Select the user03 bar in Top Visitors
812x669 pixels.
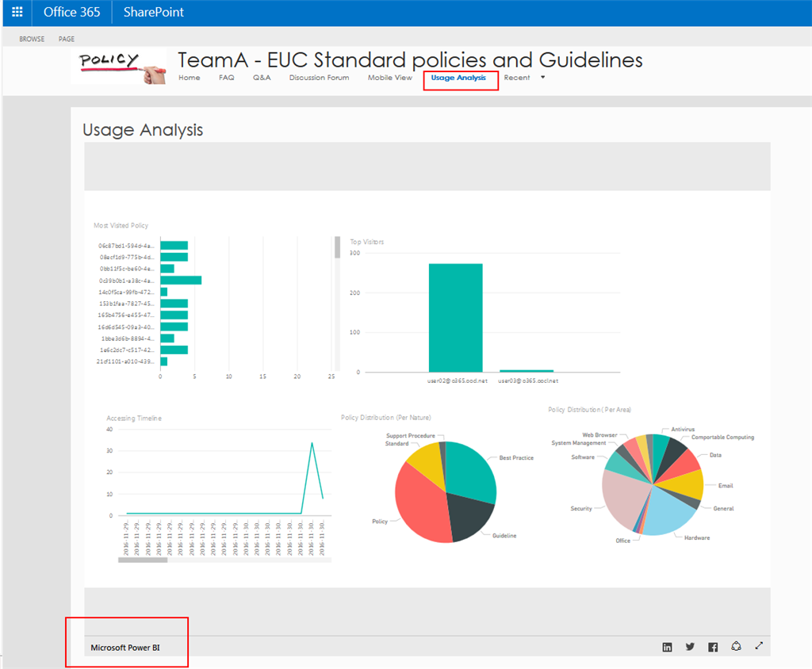click(527, 371)
